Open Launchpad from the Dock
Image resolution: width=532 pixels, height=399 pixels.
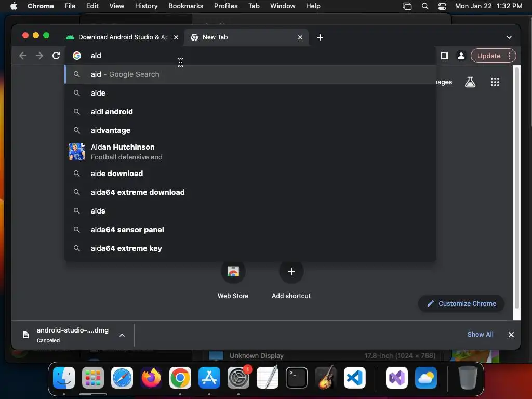pos(93,378)
